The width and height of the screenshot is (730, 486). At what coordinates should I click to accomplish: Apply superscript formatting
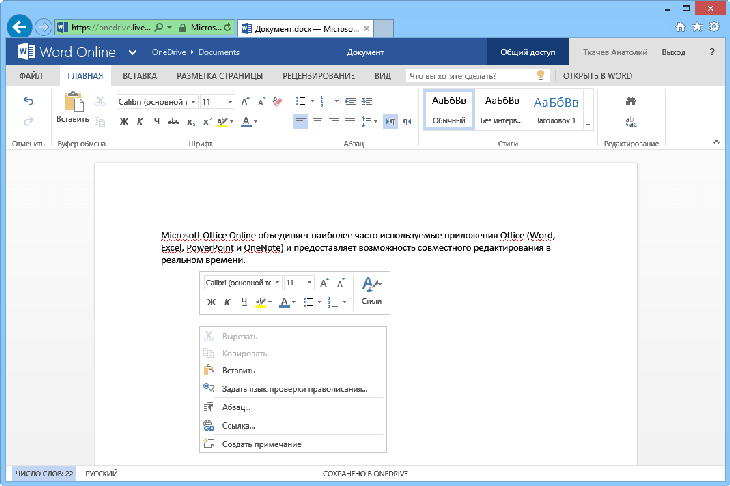207,122
